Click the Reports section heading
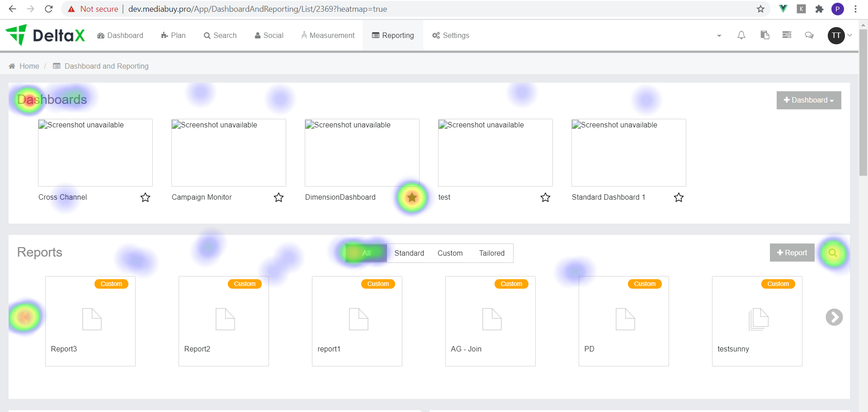This screenshot has height=412, width=868. pos(40,252)
